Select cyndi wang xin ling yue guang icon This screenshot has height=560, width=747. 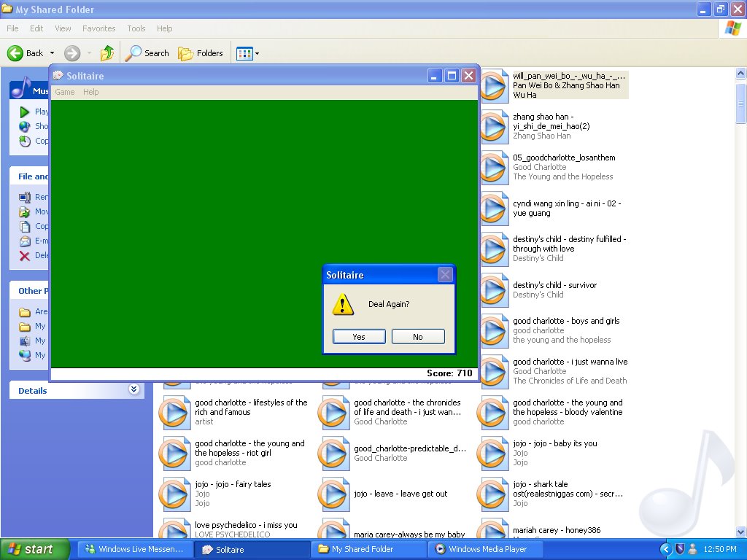click(495, 209)
